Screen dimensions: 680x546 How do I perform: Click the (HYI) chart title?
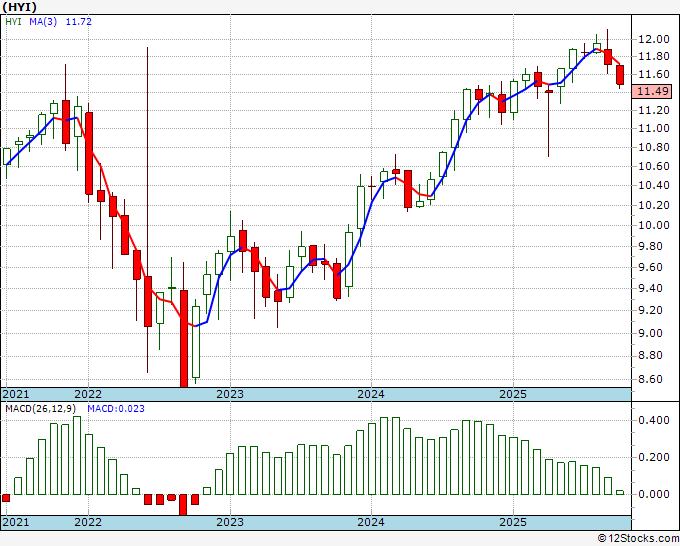[19, 7]
